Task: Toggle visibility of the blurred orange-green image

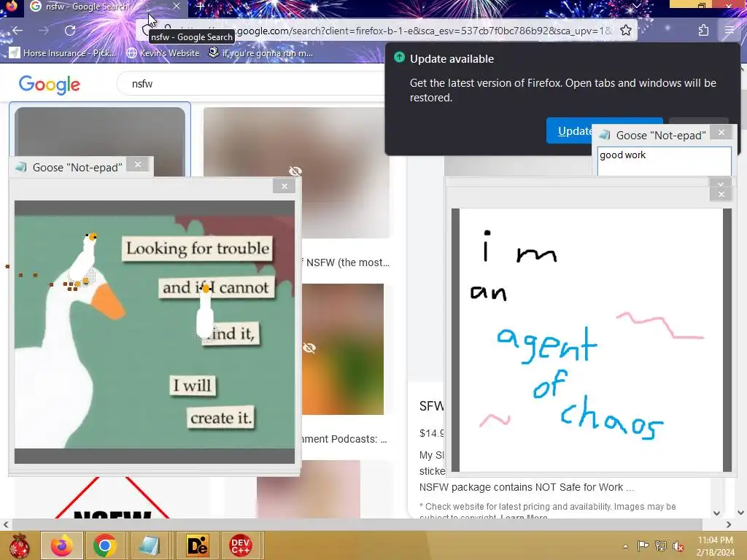Action: [x=309, y=348]
